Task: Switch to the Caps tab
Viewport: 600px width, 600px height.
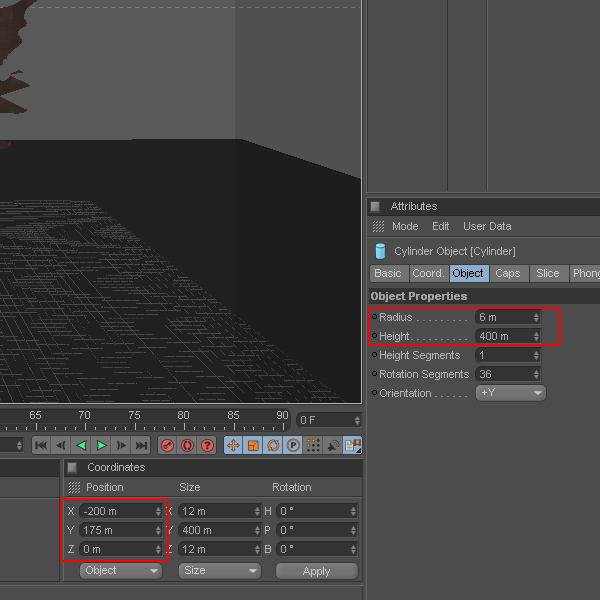Action: (x=509, y=273)
